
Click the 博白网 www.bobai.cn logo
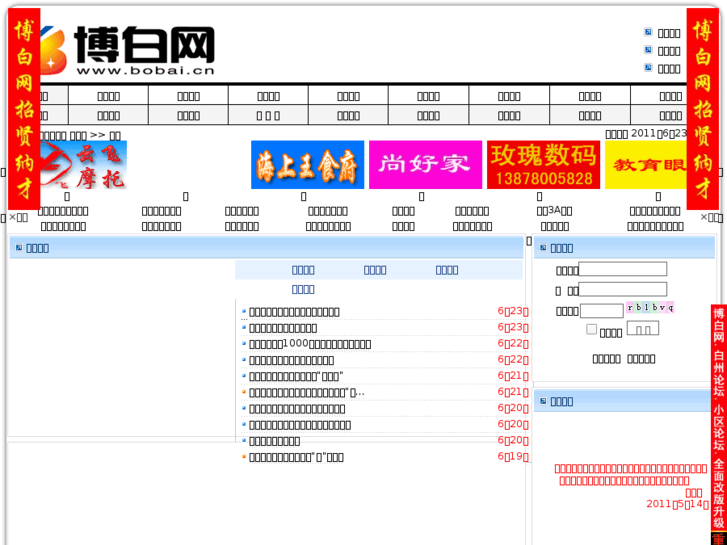[128, 50]
